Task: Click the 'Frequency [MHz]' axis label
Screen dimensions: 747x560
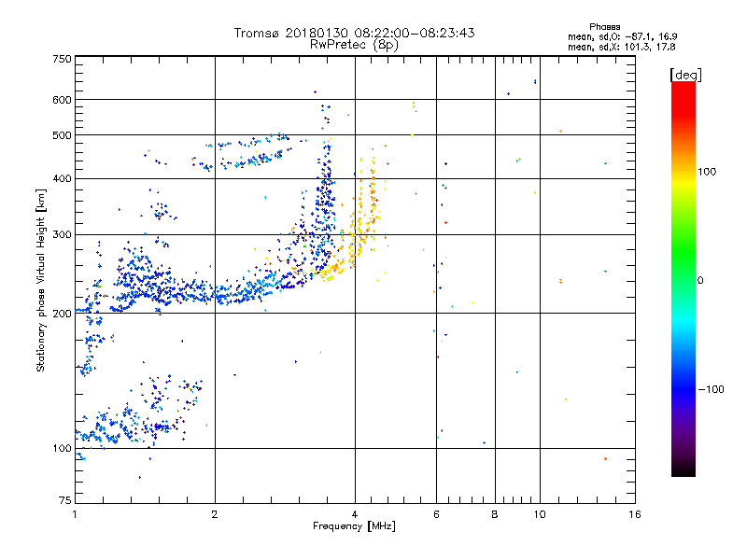Action: pos(354,526)
